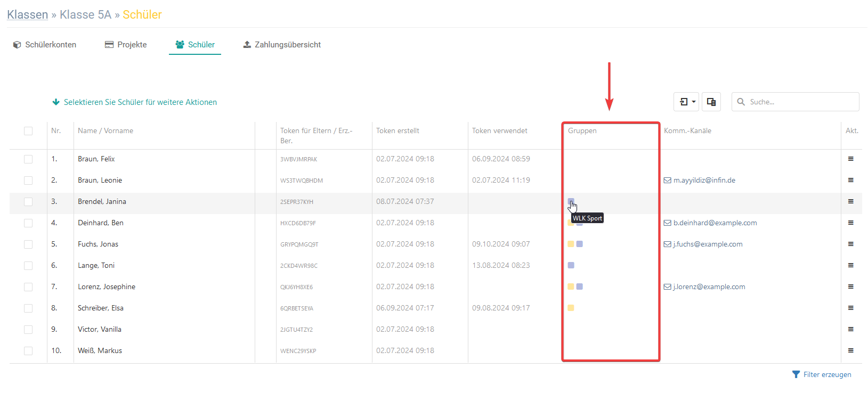868x393 pixels.
Task: Click the purple group swatch for Fuchs, Jonas
Action: tap(579, 244)
